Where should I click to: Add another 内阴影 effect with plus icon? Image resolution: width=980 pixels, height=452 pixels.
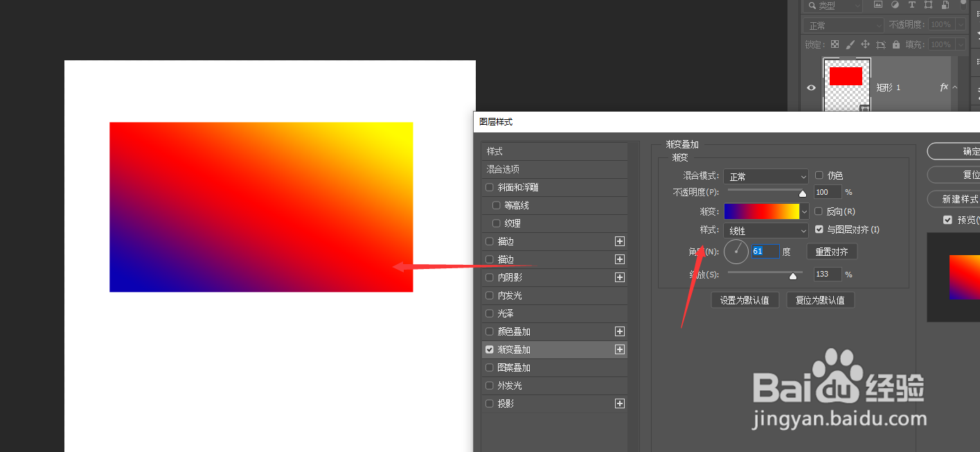[620, 277]
